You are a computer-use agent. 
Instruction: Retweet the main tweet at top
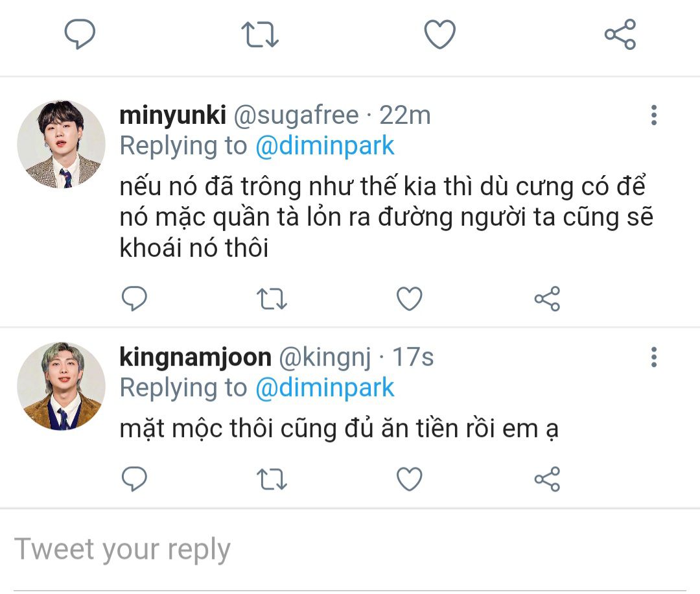(x=260, y=34)
